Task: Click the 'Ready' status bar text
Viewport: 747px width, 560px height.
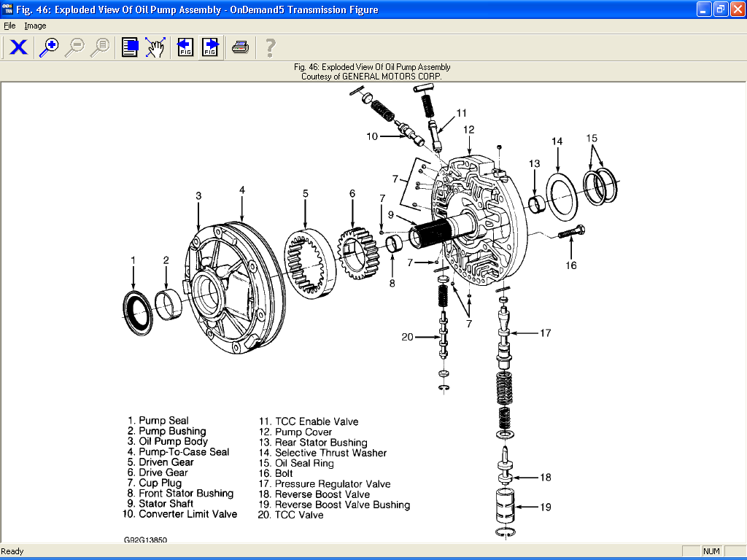Action: (12, 551)
